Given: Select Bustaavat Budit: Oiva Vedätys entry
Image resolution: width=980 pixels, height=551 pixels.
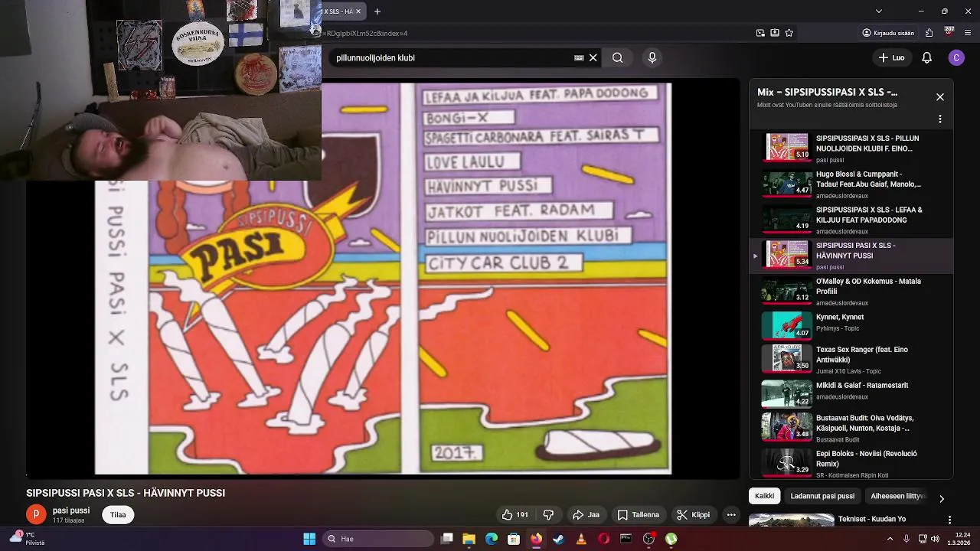Looking at the screenshot, I should pos(851,427).
